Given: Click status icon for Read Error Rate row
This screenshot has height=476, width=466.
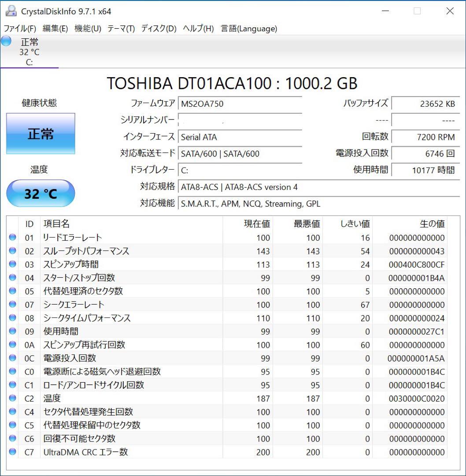Looking at the screenshot, I should (x=12, y=238).
